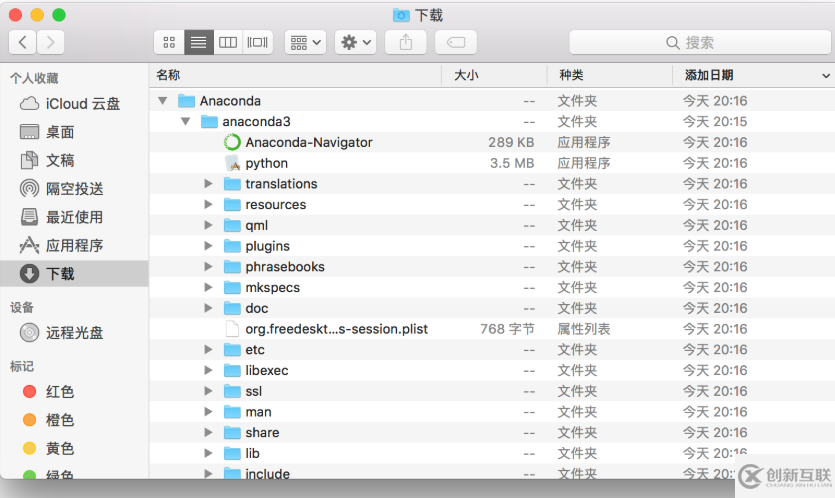835x498 pixels.
Task: Expand the translations folder
Action: click(x=209, y=184)
